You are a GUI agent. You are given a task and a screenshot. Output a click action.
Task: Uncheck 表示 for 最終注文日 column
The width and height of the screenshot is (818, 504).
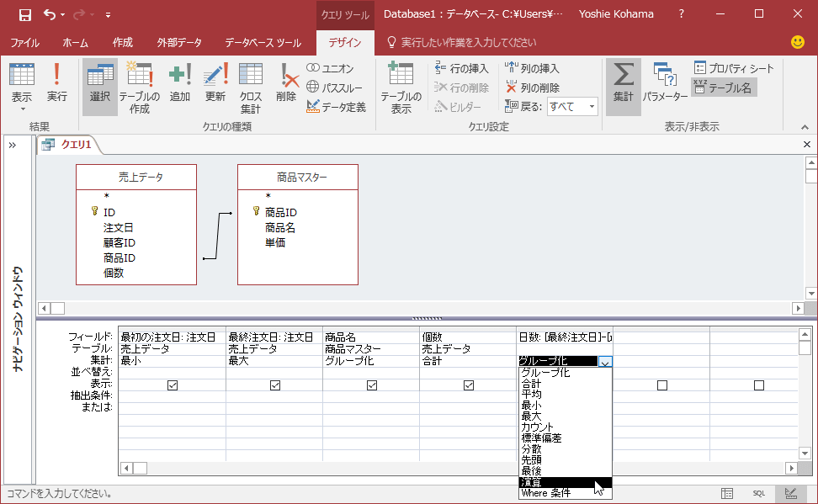[x=275, y=385]
